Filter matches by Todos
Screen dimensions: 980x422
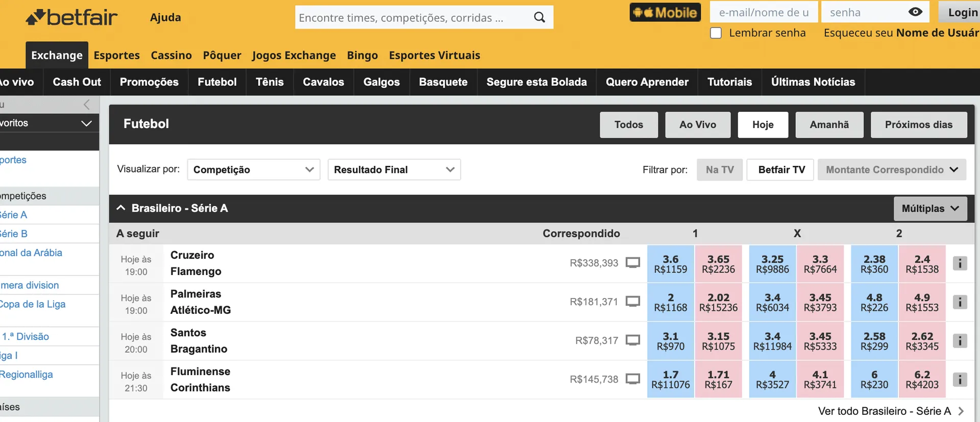[629, 125]
